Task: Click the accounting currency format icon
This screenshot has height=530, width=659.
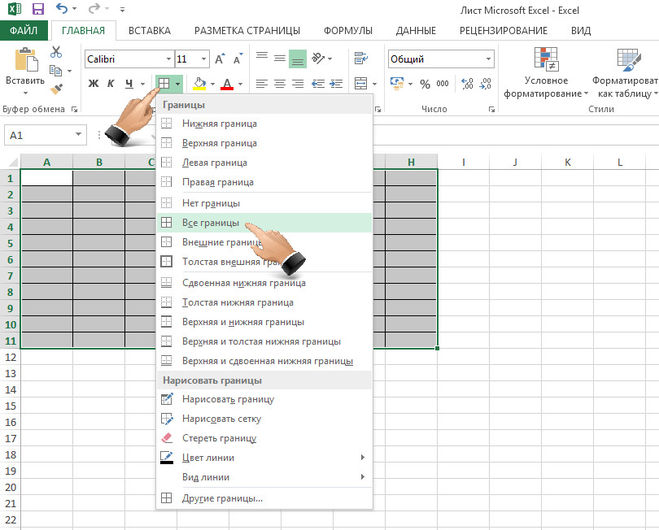Action: tap(396, 83)
